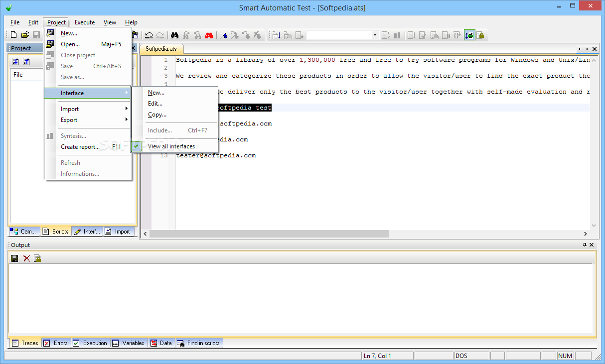605x364 pixels.
Task: Open the Variables output tab
Action: (x=128, y=343)
